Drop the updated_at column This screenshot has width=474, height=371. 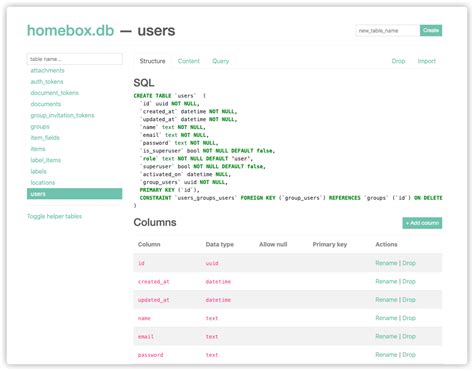[409, 300]
